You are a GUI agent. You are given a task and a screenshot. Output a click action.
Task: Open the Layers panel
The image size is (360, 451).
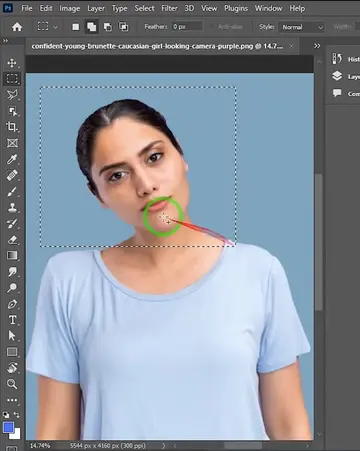(x=345, y=76)
